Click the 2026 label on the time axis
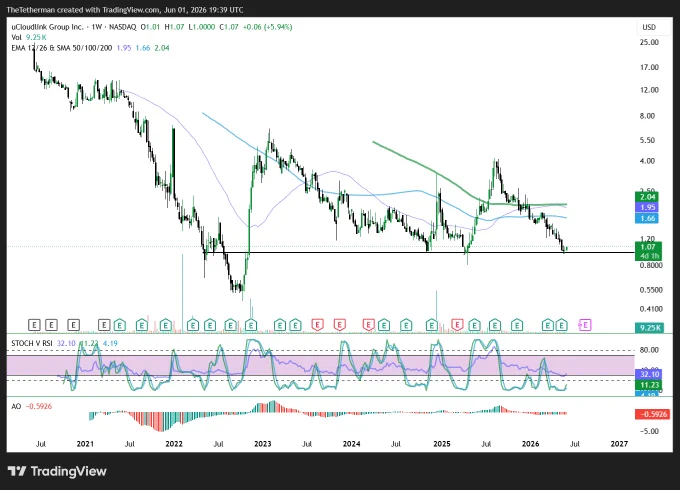Screen dimensions: 680x490 tap(530, 444)
